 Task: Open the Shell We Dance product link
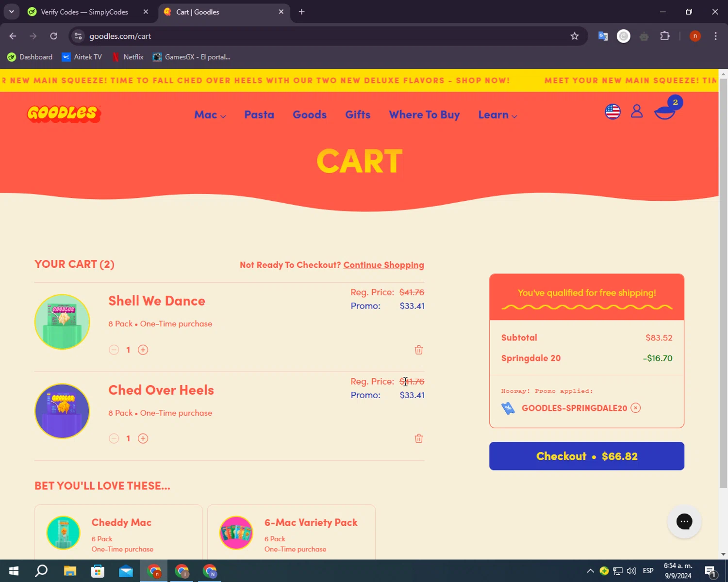coord(157,301)
